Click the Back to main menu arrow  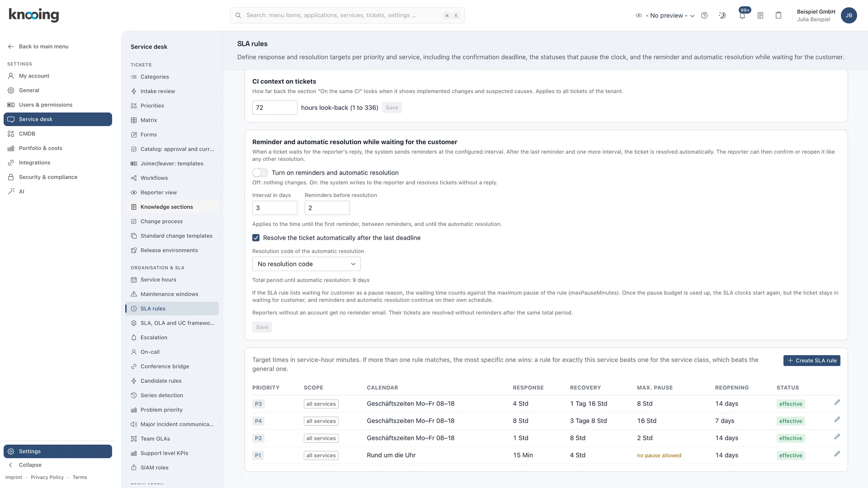pyautogui.click(x=11, y=47)
